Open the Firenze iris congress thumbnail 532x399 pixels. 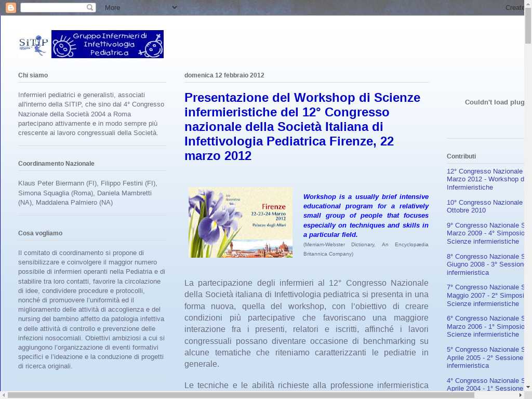click(x=241, y=222)
